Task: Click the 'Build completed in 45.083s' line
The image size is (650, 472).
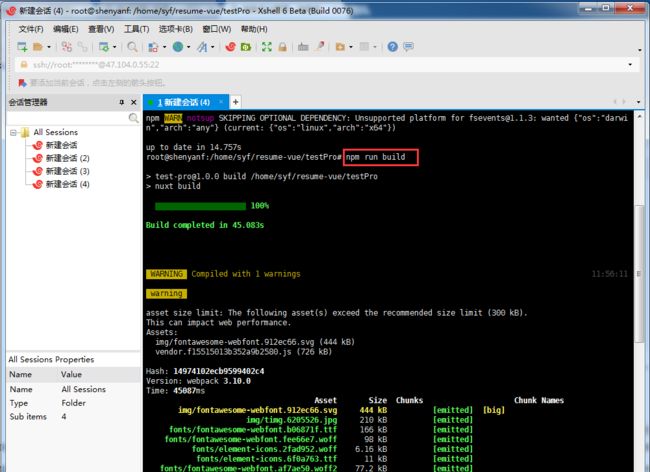Action: [x=205, y=225]
